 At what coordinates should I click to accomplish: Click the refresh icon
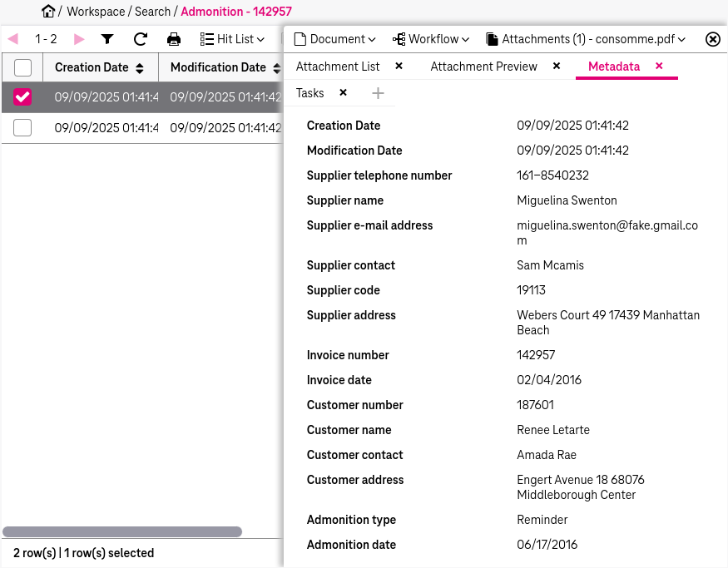click(141, 39)
